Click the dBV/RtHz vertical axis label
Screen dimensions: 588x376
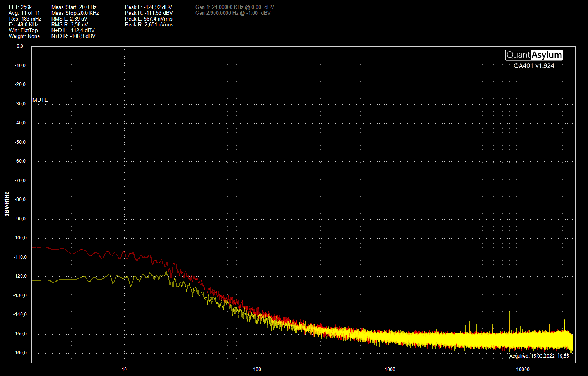point(7,204)
